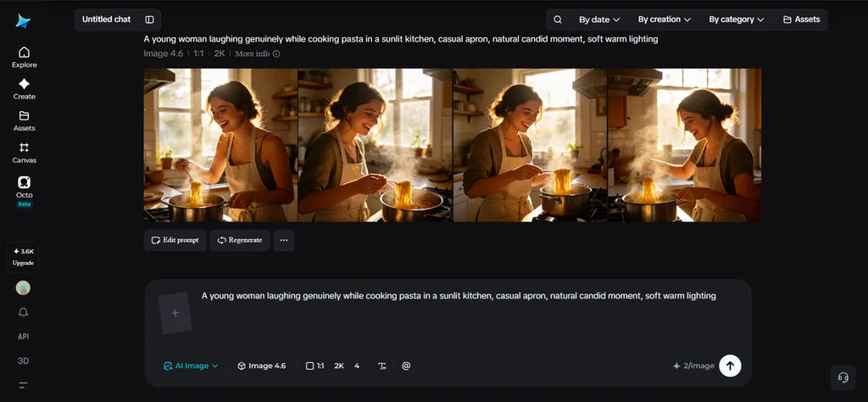Click the Regenerate button
This screenshot has height=402, width=868.
point(240,240)
